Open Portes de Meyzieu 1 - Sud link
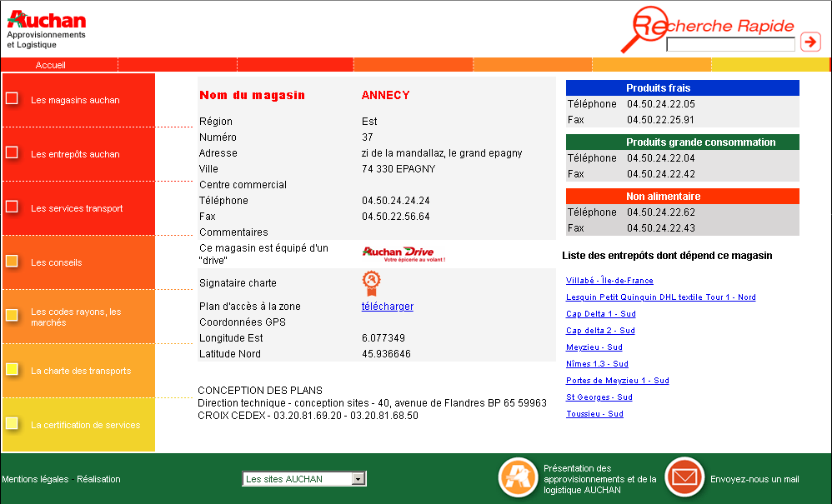This screenshot has height=504, width=832. click(618, 381)
